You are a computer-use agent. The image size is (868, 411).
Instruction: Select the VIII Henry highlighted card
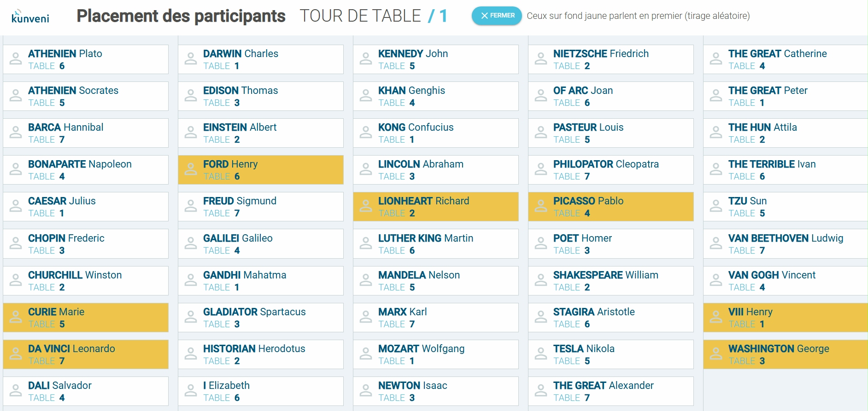coord(785,318)
